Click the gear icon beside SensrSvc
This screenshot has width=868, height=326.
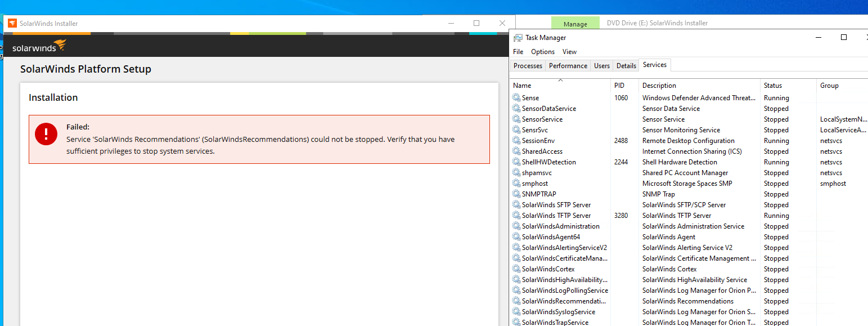(516, 130)
